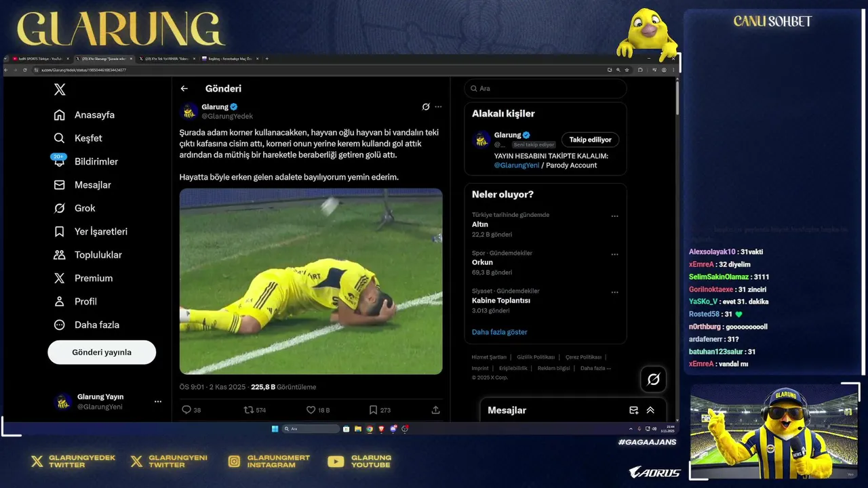Viewport: 868px width, 488px height.
Task: Repost the post with 574 reposts
Action: click(x=255, y=410)
